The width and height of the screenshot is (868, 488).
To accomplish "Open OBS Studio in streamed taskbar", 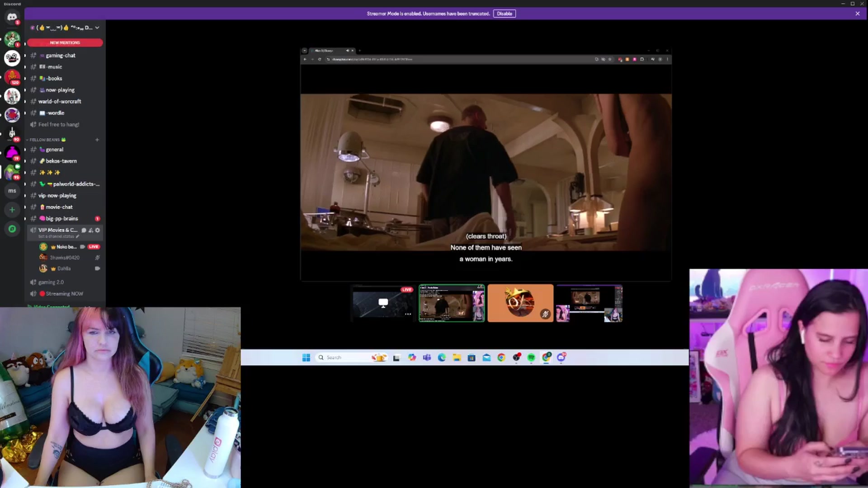I will click(516, 357).
